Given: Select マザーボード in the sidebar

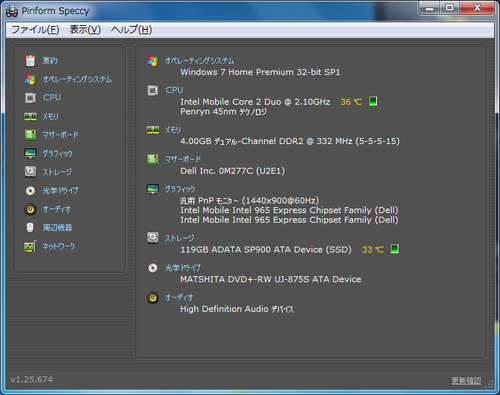Looking at the screenshot, I should (60, 135).
